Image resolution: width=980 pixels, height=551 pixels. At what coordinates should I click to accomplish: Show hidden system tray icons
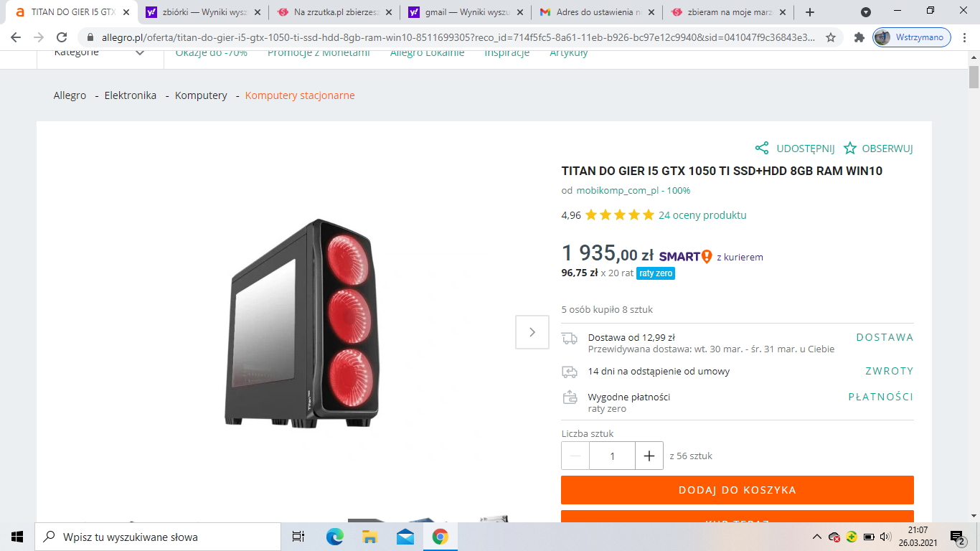point(816,537)
